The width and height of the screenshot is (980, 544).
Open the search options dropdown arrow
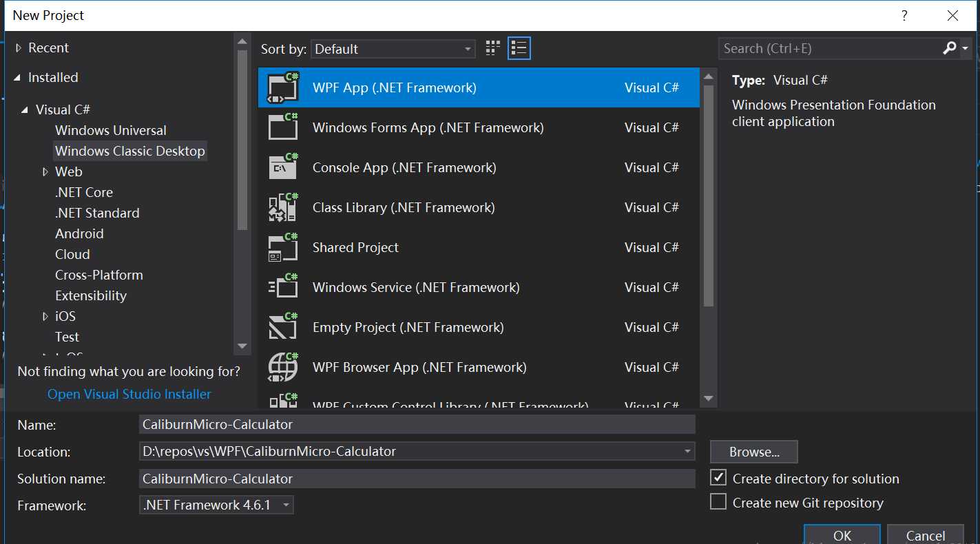point(966,48)
